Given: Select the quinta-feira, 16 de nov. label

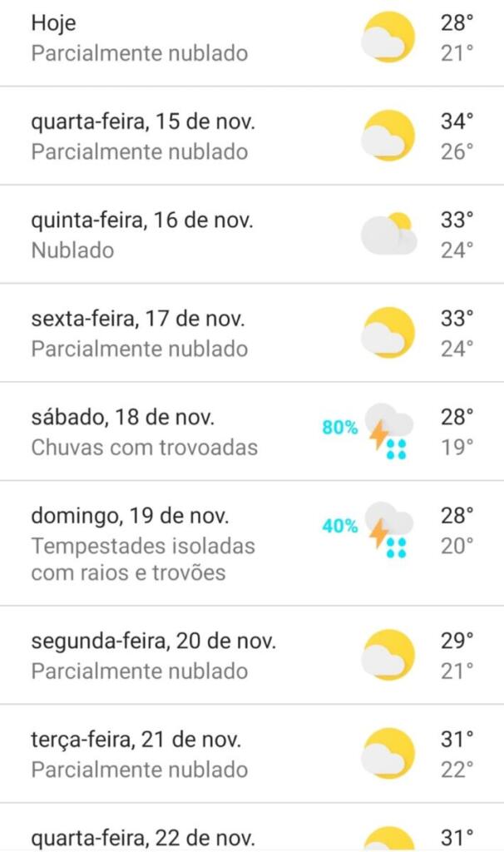Looking at the screenshot, I should click(142, 220).
